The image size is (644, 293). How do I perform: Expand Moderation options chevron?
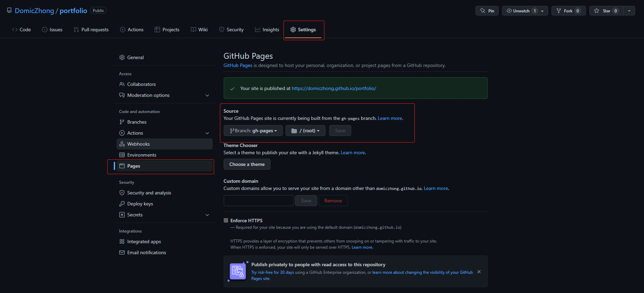coord(207,95)
